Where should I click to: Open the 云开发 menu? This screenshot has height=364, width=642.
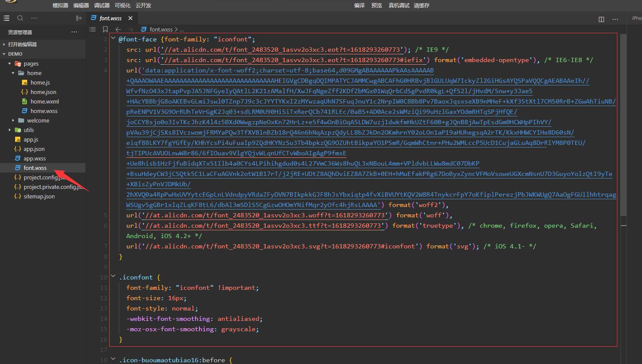pyautogui.click(x=143, y=6)
